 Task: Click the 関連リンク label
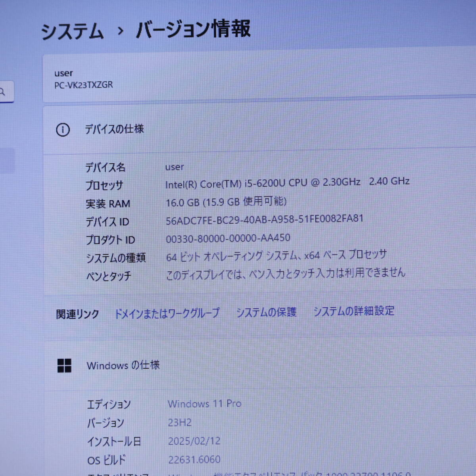[77, 314]
